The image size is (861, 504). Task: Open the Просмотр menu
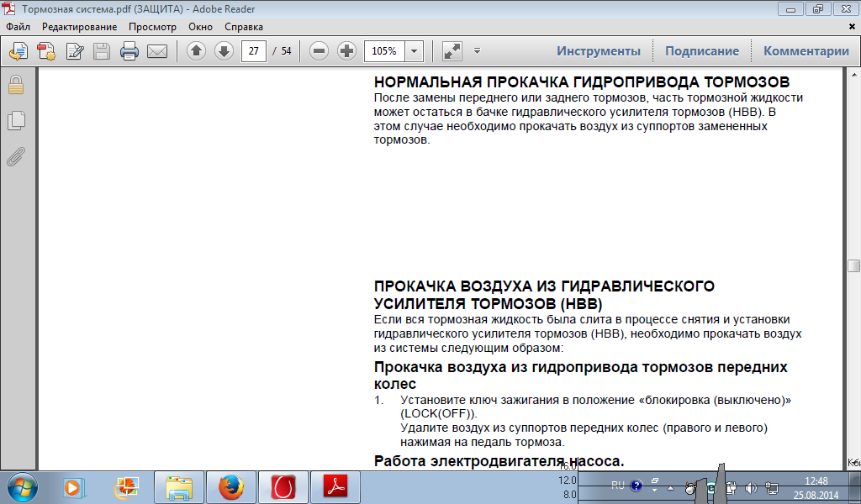tap(152, 27)
